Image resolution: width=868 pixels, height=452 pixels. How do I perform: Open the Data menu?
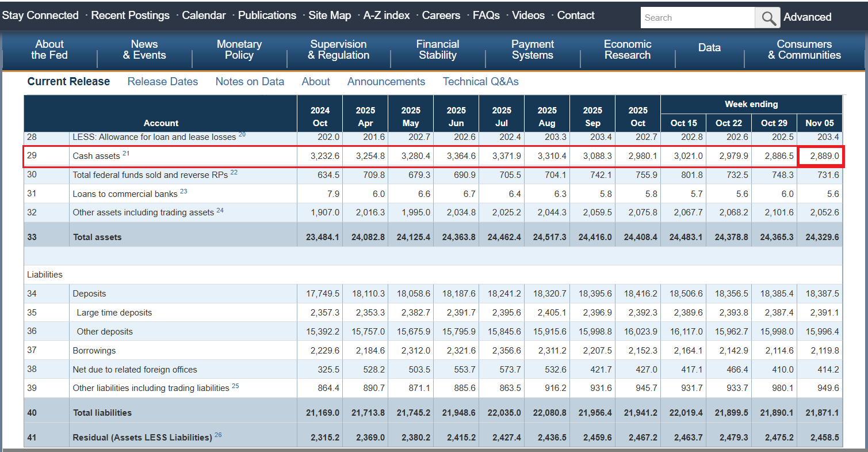(709, 48)
